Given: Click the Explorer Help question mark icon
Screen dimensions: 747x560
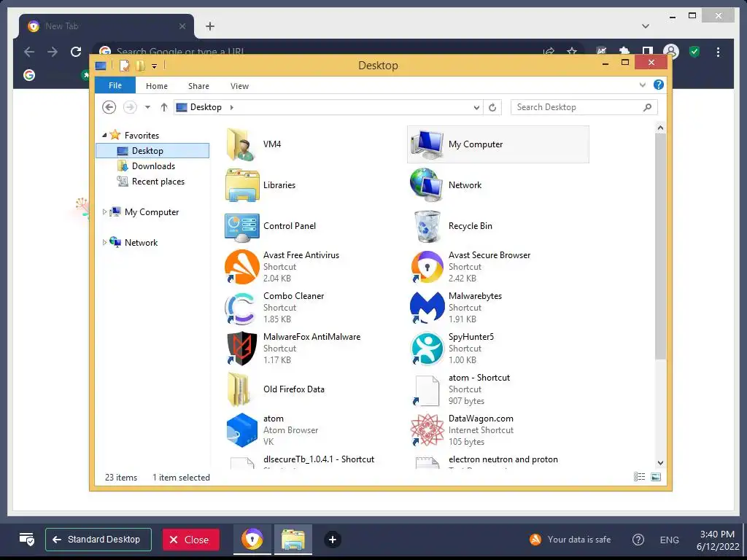Looking at the screenshot, I should (x=659, y=85).
